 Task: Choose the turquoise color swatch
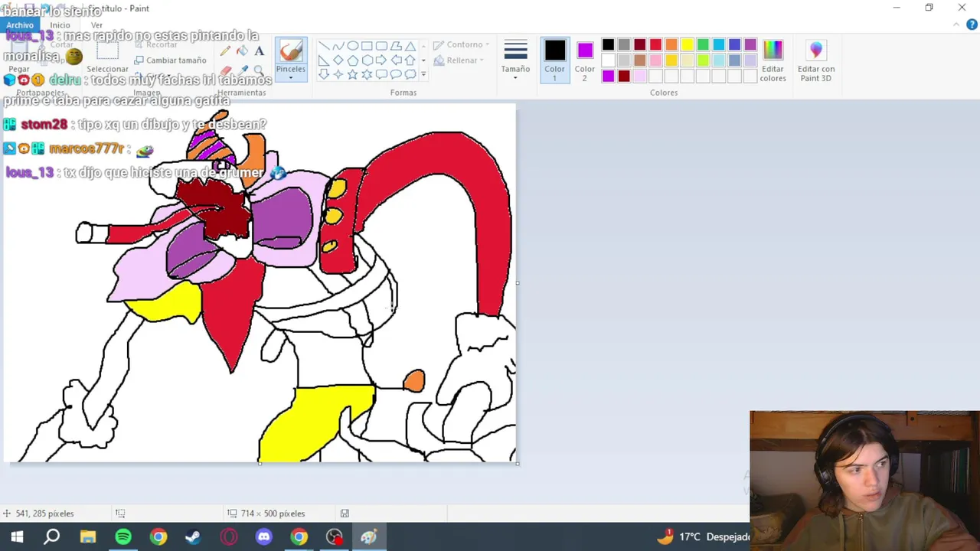point(719,45)
